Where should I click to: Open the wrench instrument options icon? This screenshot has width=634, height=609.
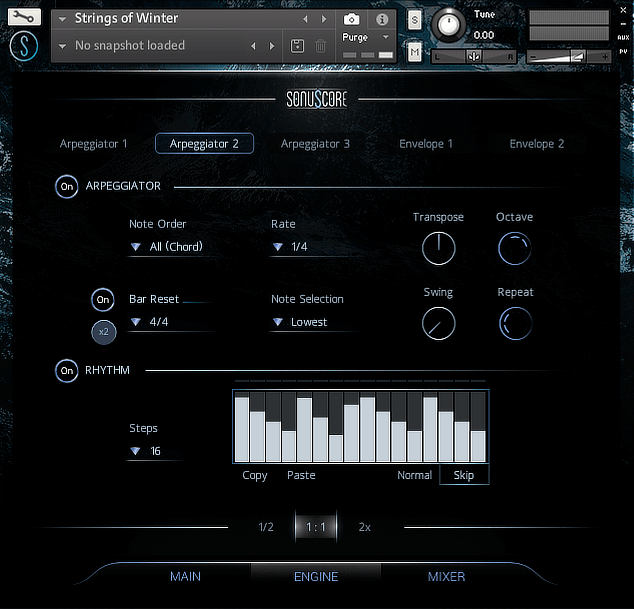tap(24, 17)
